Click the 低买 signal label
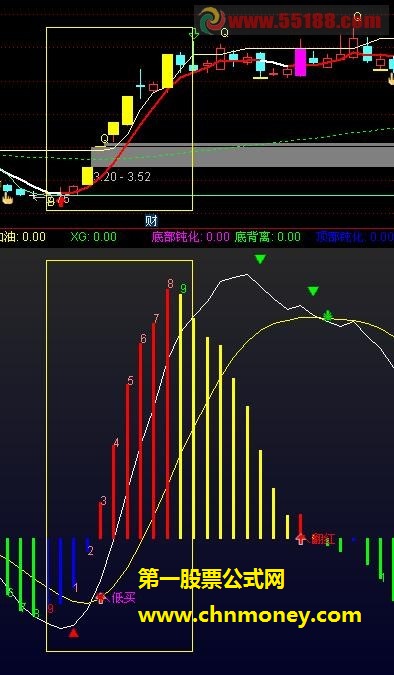This screenshot has width=394, height=675. (x=124, y=598)
